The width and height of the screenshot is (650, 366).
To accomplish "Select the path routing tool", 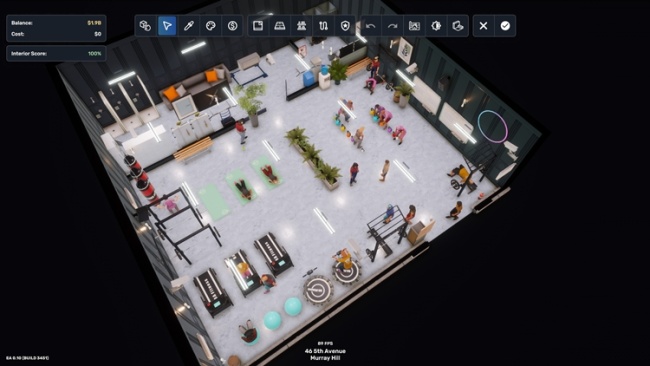I will (323, 26).
